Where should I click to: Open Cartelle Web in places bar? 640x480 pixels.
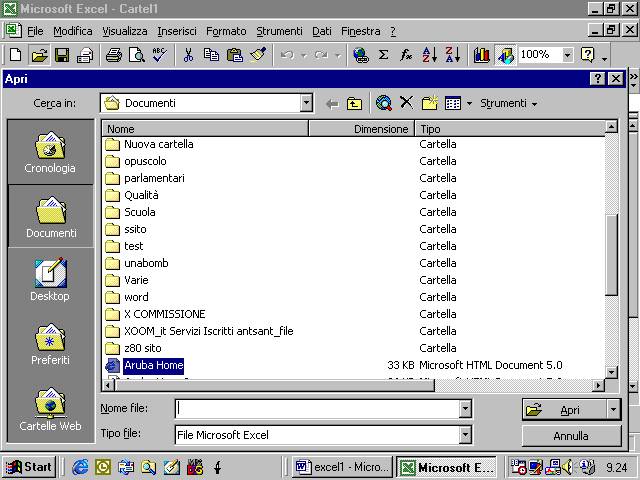pyautogui.click(x=50, y=409)
